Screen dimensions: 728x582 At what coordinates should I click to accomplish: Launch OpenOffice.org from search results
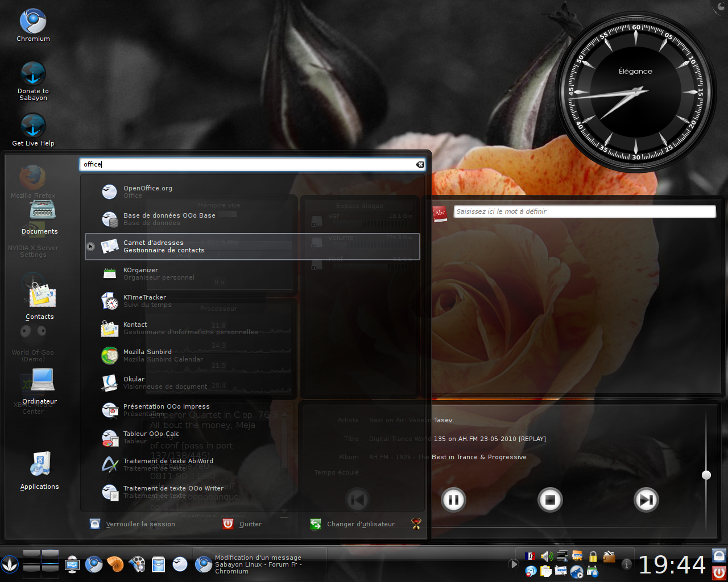point(148,192)
